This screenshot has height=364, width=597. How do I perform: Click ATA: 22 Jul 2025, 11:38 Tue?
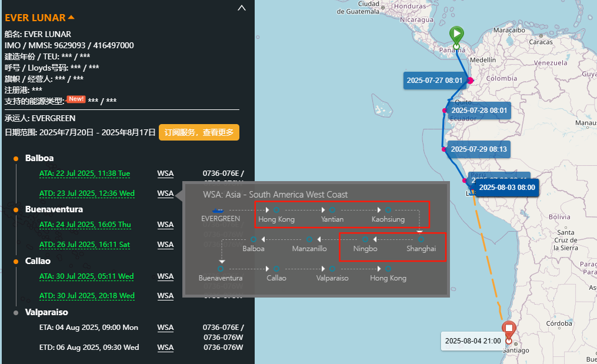(85, 173)
